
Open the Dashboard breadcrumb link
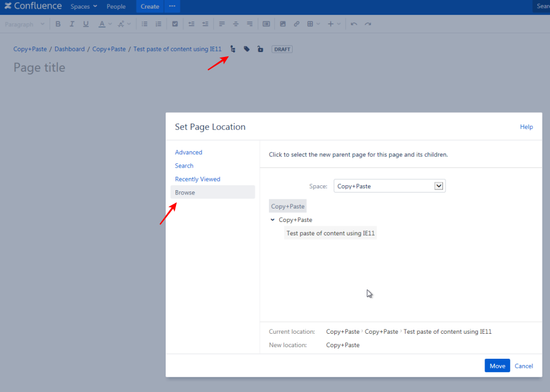coord(69,49)
